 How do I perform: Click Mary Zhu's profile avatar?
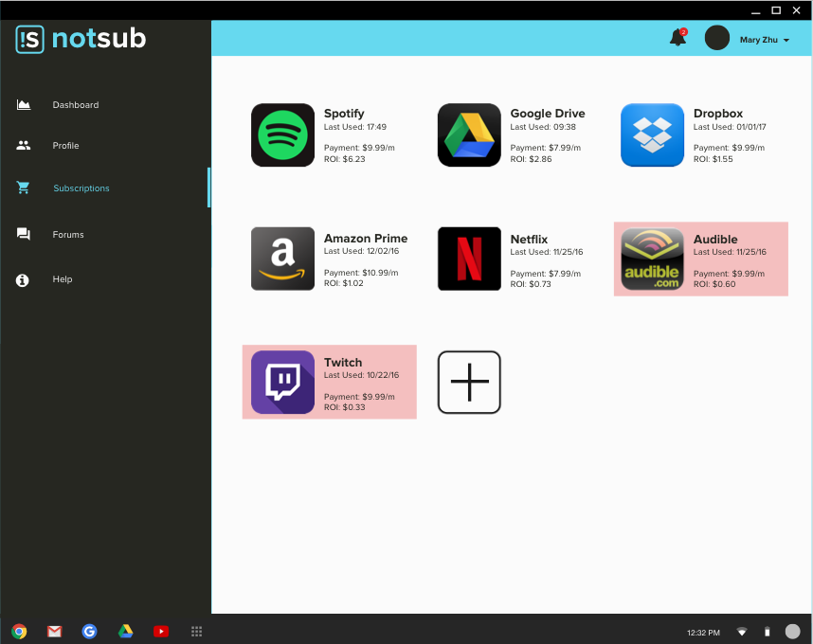click(717, 38)
